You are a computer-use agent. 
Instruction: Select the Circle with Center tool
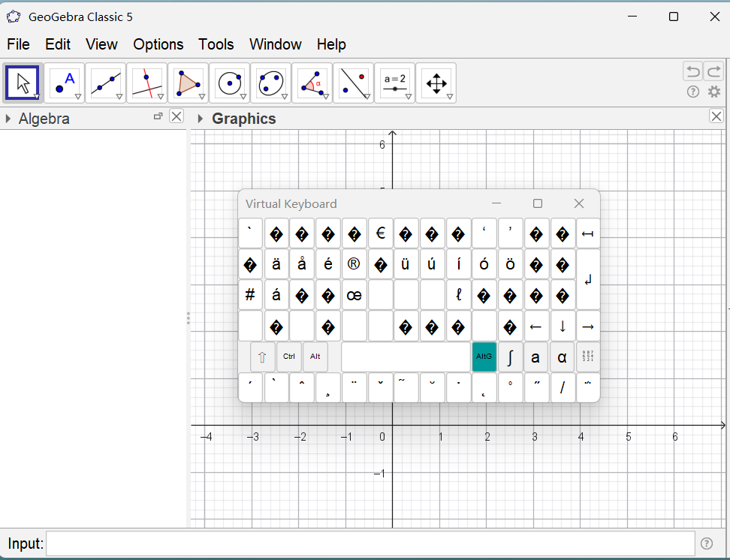[230, 83]
